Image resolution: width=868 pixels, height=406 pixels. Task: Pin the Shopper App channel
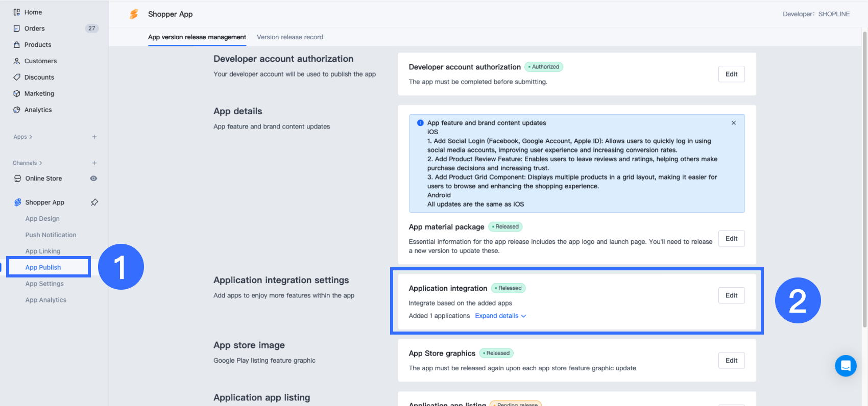(x=94, y=202)
